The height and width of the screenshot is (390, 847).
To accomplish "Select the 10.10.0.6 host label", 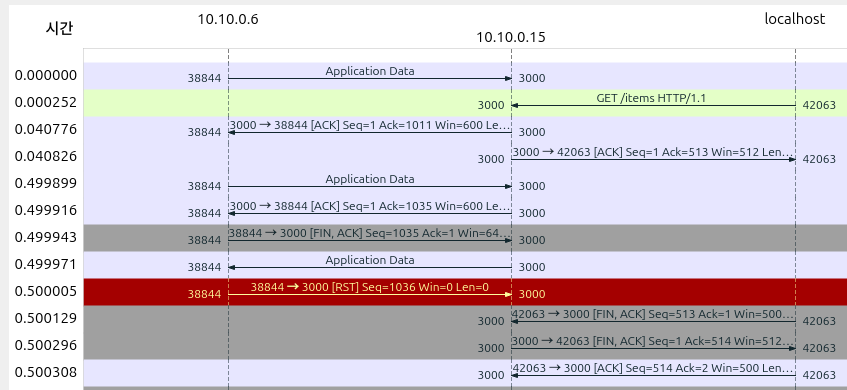I will [x=228, y=19].
